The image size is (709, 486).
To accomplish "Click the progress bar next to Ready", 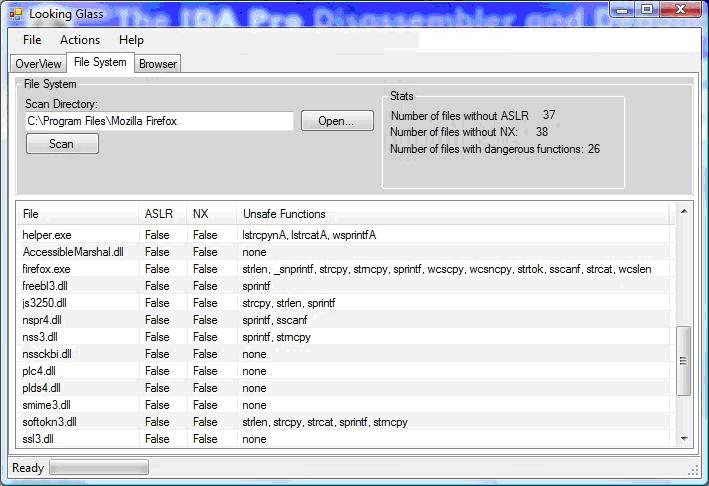I will (x=99, y=467).
